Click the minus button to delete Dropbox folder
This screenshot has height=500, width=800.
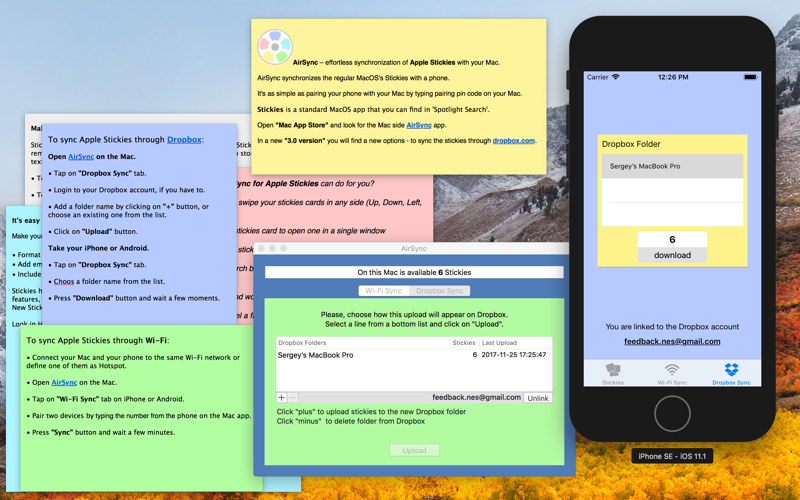click(293, 397)
